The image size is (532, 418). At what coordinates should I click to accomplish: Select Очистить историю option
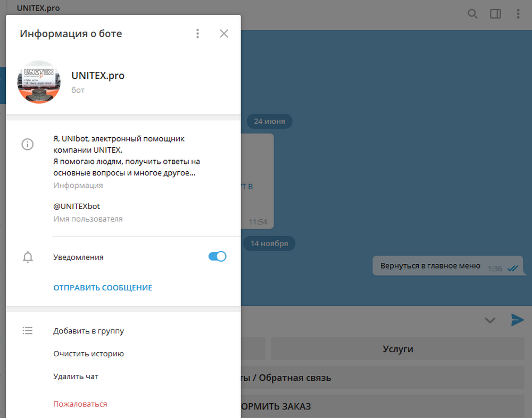[x=88, y=354]
